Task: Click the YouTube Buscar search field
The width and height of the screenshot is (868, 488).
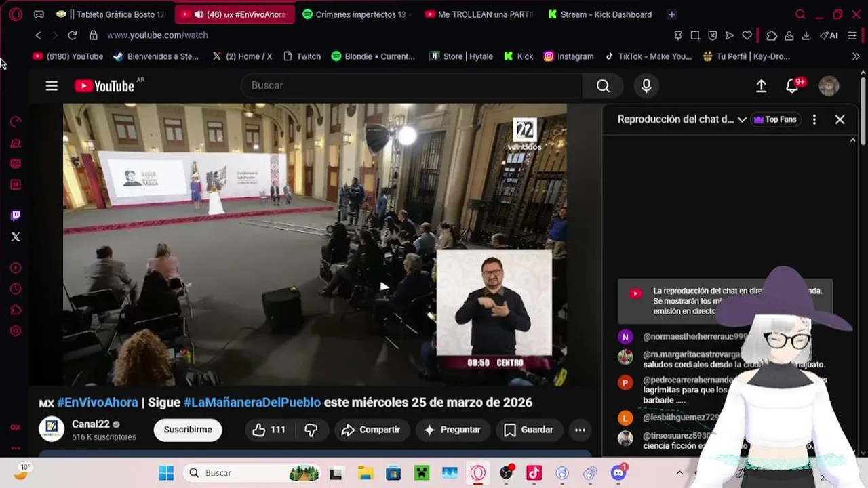Action: click(412, 85)
